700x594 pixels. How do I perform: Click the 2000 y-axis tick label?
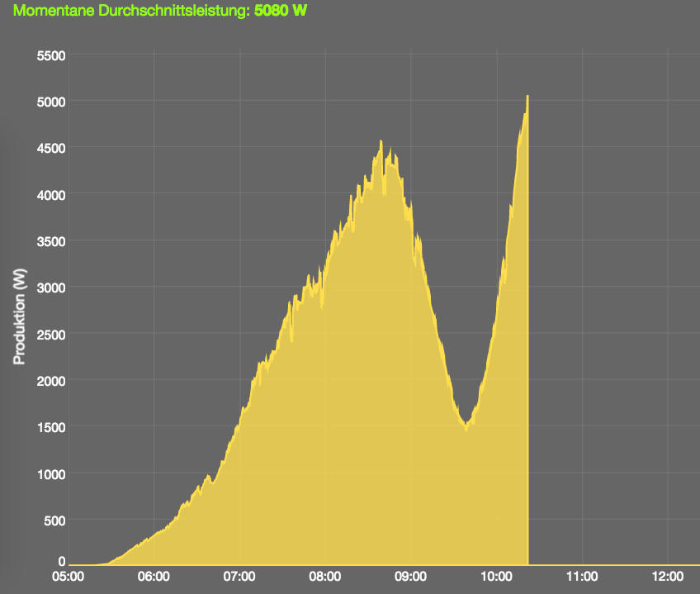(x=51, y=381)
